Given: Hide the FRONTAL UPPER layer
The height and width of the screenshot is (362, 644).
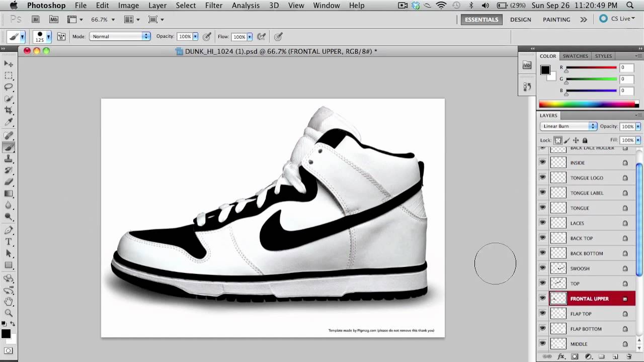Looking at the screenshot, I should [542, 298].
